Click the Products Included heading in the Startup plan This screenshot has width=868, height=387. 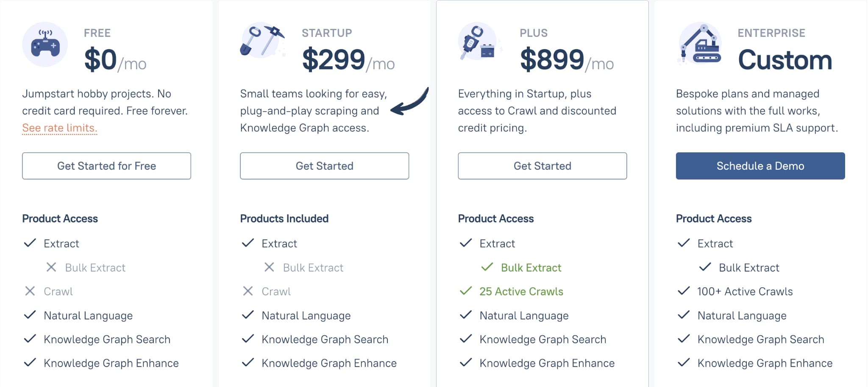click(x=284, y=219)
